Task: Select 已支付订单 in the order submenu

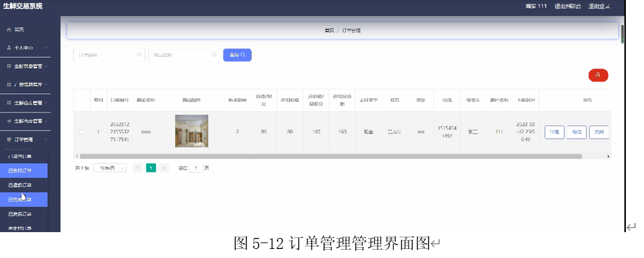Action: [24, 171]
